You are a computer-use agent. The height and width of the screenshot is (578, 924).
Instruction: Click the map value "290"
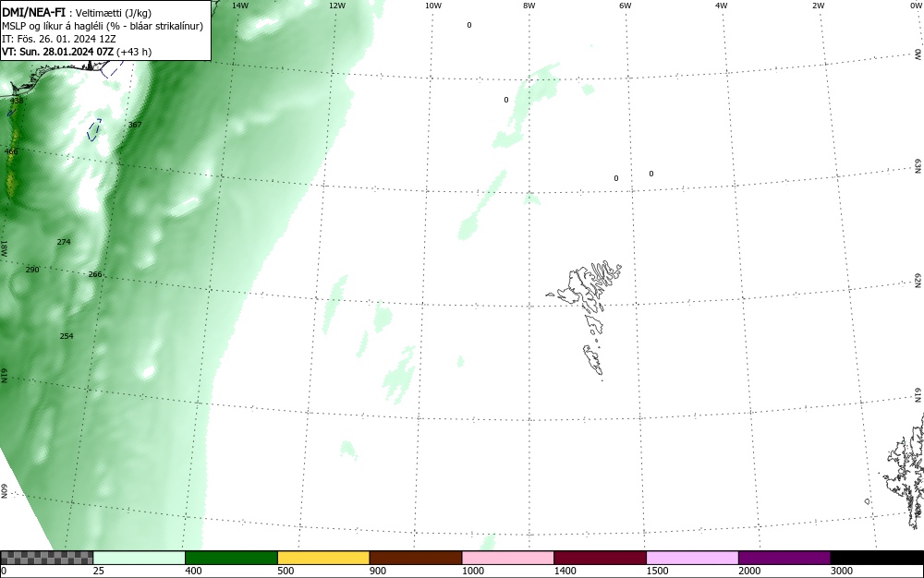[32, 270]
